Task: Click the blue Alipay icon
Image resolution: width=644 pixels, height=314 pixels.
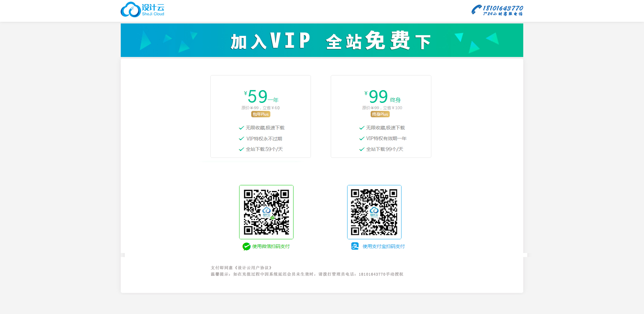Action: [x=355, y=246]
